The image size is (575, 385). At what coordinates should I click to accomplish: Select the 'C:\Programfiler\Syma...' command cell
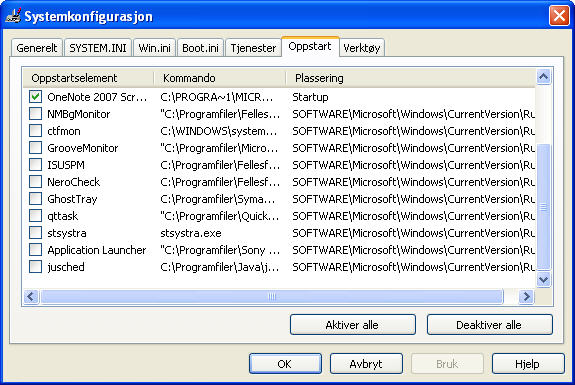pyautogui.click(x=218, y=199)
